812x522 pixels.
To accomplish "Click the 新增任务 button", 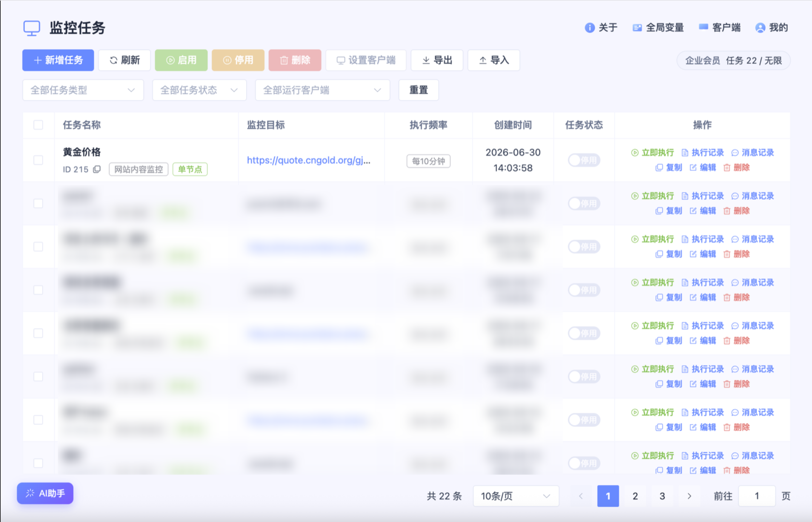I will pyautogui.click(x=58, y=60).
